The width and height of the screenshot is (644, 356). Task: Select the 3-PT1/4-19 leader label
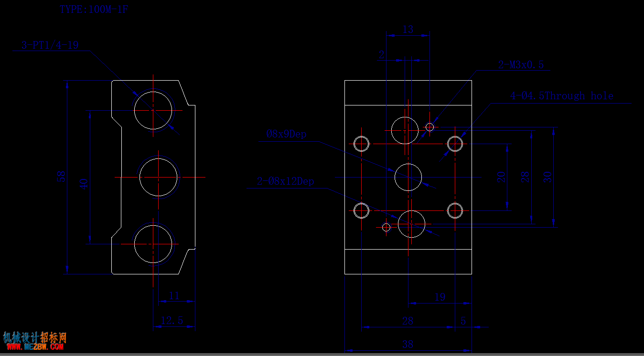pyautogui.click(x=50, y=45)
